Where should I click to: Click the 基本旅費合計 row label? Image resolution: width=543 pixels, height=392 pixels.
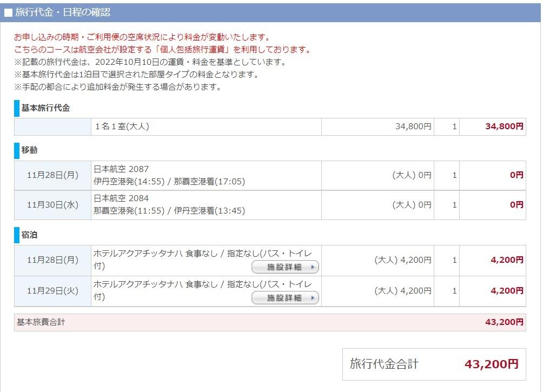click(x=41, y=322)
